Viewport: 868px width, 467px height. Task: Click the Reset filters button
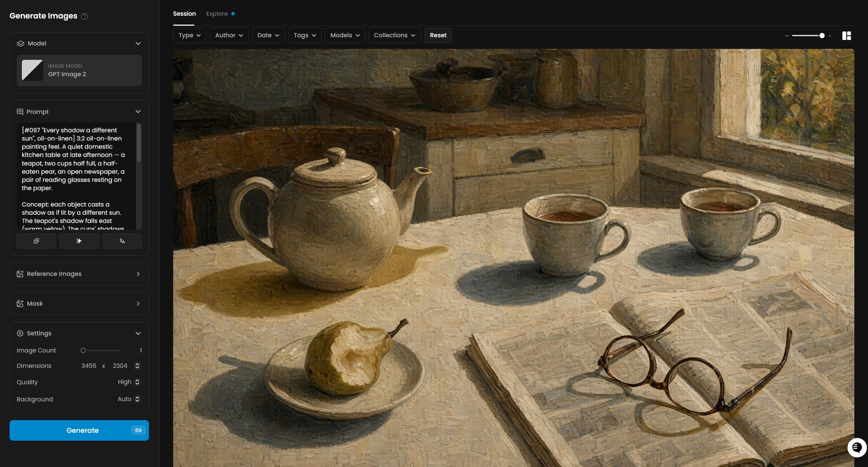(438, 35)
